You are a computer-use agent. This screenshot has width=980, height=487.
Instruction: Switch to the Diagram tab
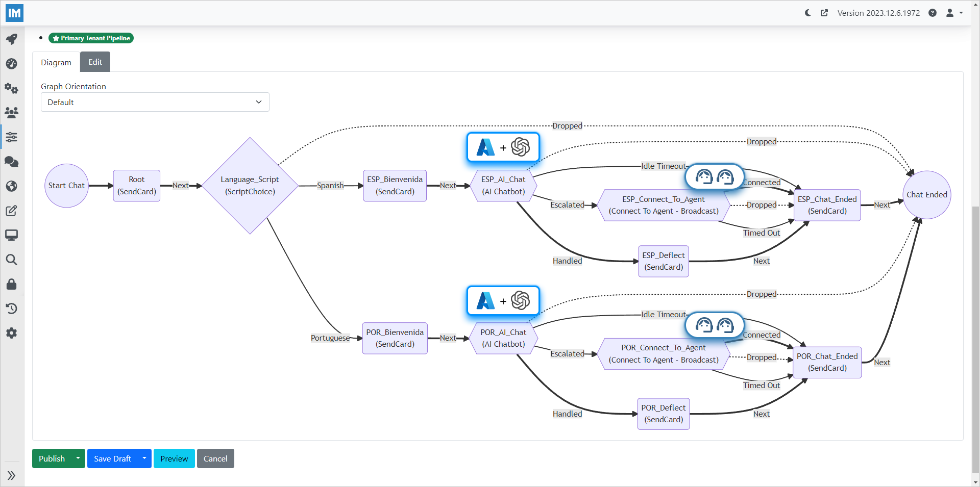tap(56, 62)
